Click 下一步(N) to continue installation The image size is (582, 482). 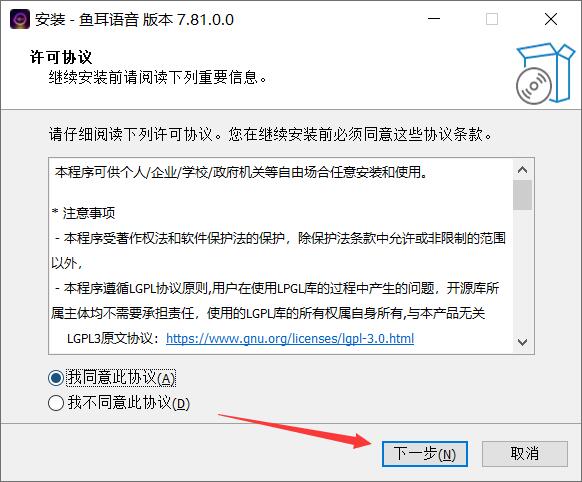click(425, 454)
